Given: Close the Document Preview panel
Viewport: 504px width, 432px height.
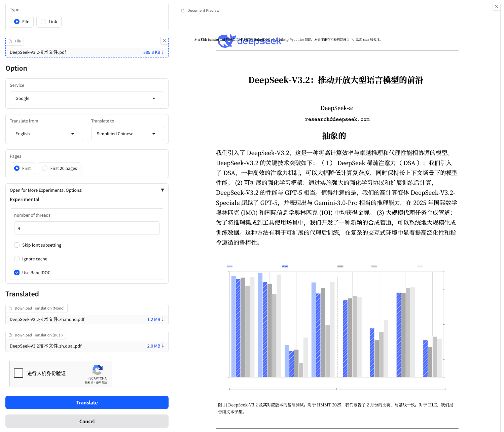Looking at the screenshot, I should click(x=496, y=7).
